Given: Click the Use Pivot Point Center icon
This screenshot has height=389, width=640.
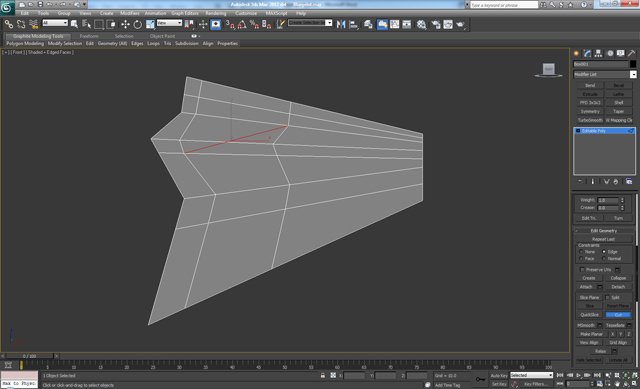Looking at the screenshot, I should (189, 24).
